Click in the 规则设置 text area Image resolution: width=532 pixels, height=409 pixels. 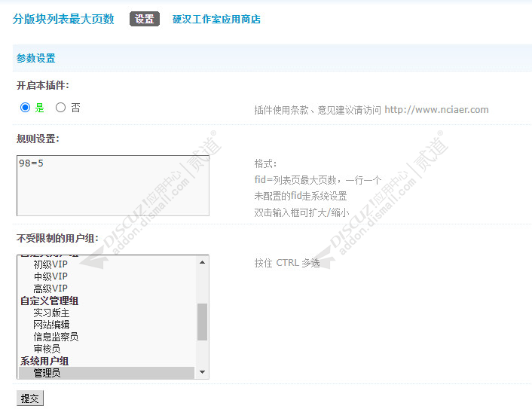coord(113,185)
